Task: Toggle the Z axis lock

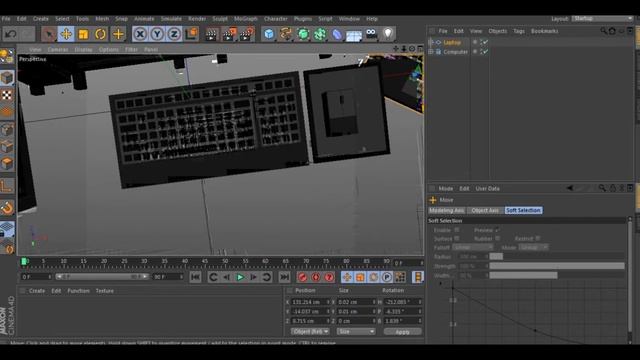Action: click(x=174, y=34)
